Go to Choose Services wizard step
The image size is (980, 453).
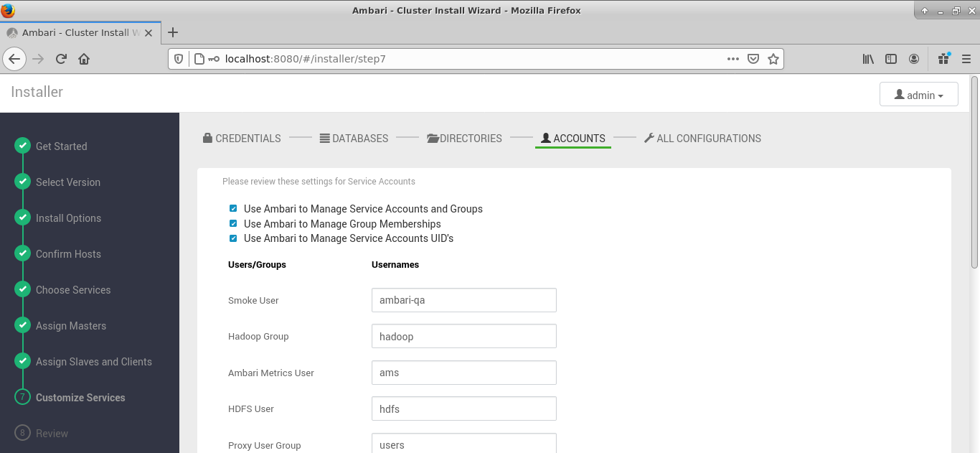(73, 290)
